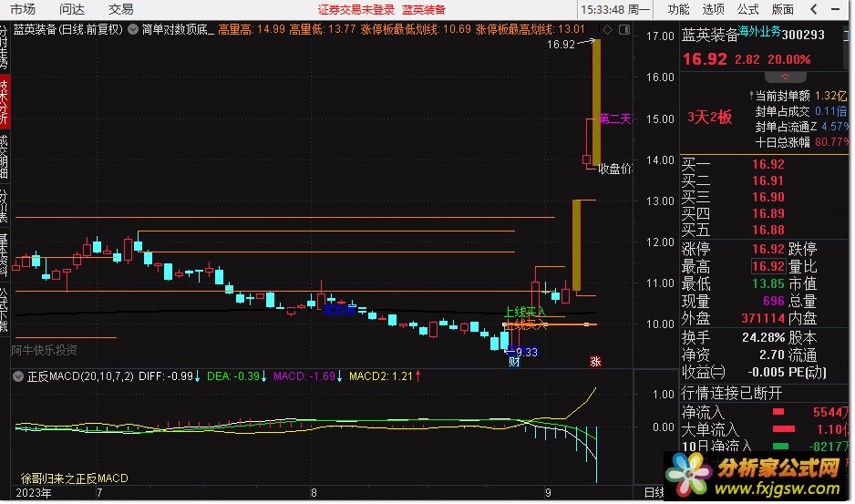Click 行情连接已断开 status text
This screenshot has height=504, width=855.
[x=731, y=394]
